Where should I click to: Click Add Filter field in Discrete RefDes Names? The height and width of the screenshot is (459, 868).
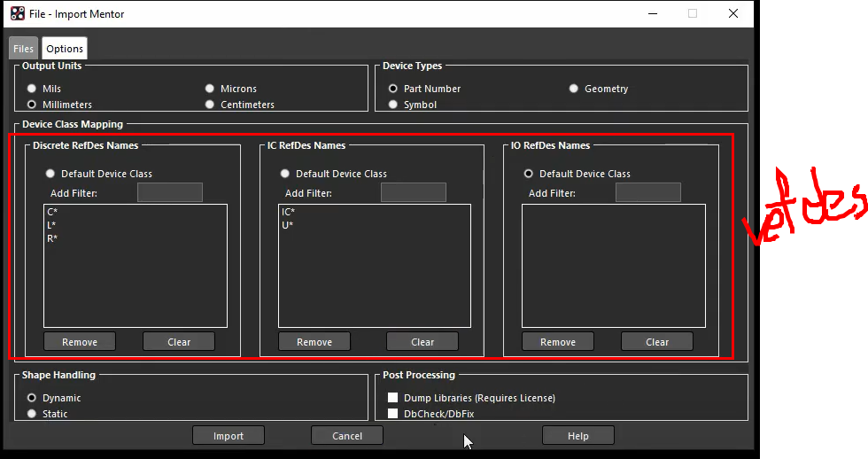(170, 192)
